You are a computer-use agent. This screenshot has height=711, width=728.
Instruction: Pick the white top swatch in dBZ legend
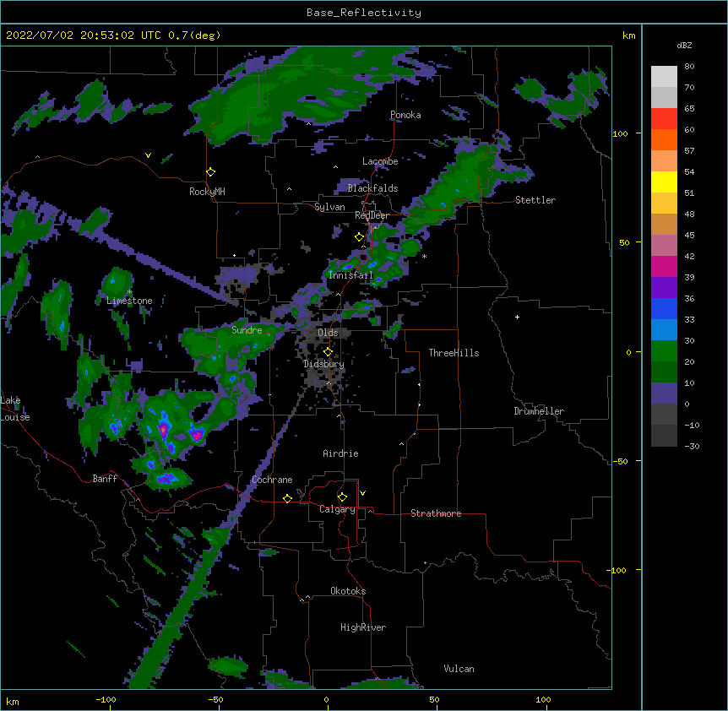point(664,77)
